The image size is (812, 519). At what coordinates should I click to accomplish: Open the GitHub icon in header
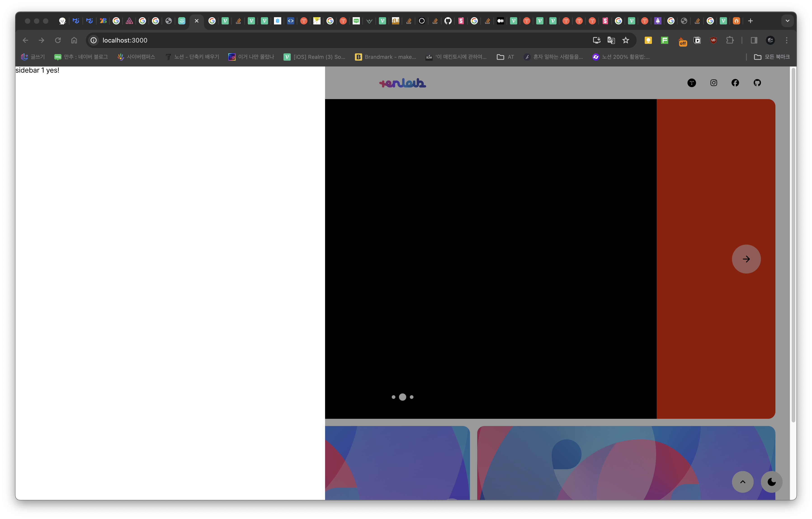(x=757, y=83)
